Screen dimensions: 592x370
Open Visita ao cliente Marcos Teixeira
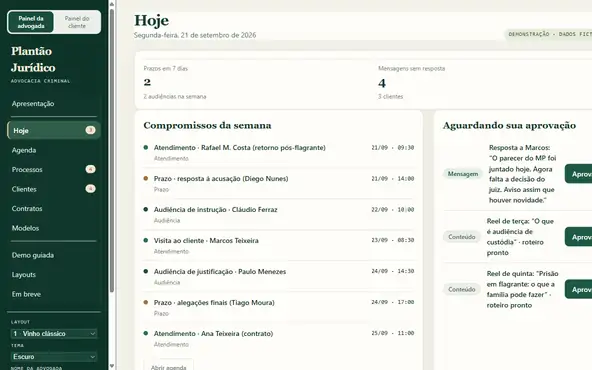tap(279, 245)
